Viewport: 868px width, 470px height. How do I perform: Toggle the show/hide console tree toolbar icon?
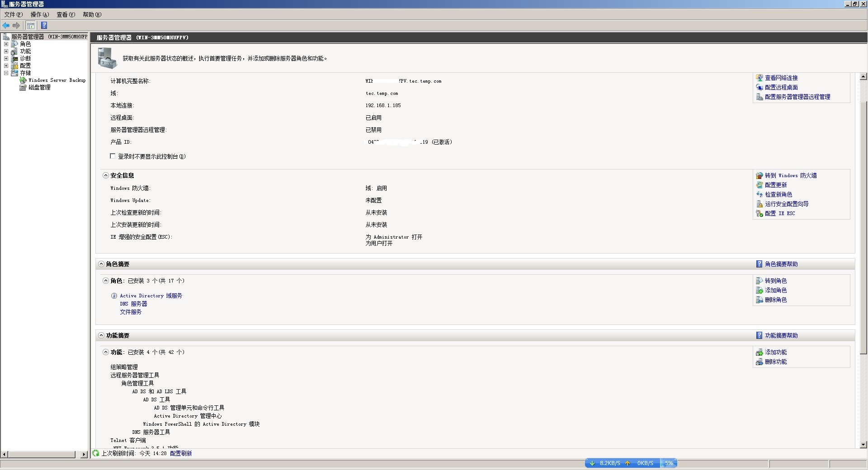pos(31,25)
